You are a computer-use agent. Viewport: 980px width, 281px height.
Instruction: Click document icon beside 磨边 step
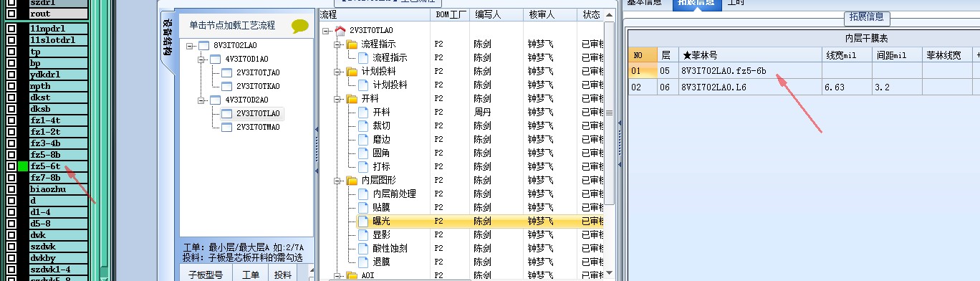[362, 140]
